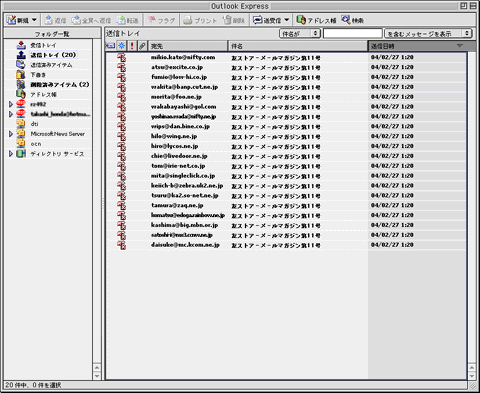
Task: Select message to wakabayashi@gol.com
Action: click(286, 107)
